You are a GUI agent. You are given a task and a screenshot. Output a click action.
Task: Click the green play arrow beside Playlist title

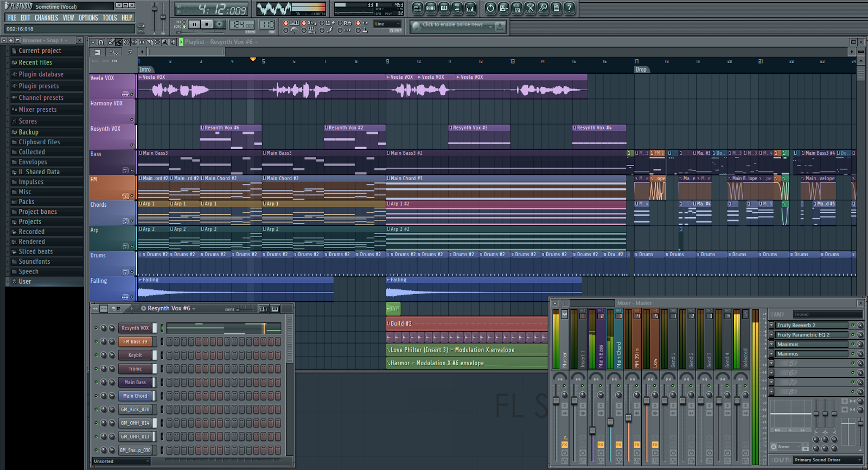tap(181, 42)
